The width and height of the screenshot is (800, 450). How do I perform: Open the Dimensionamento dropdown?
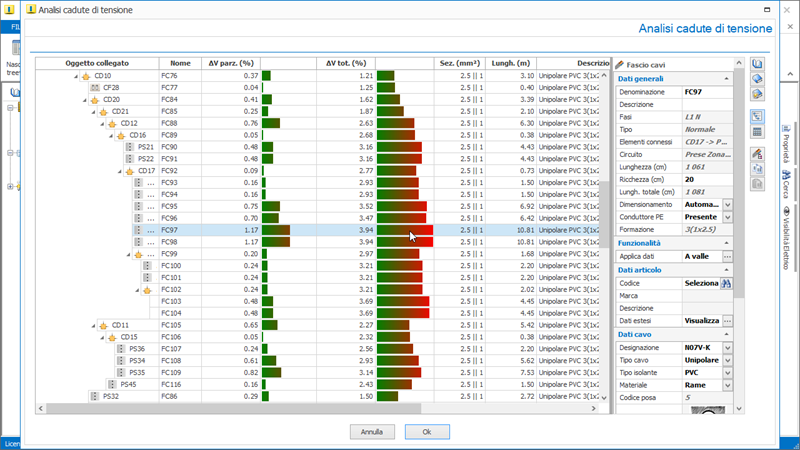coord(728,205)
